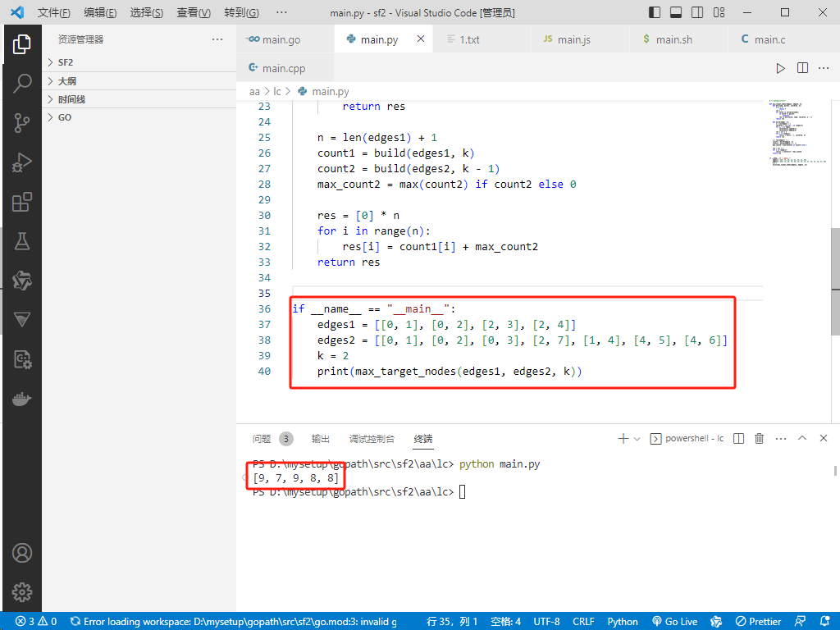
Task: Open the Run and Debug view
Action: (22, 162)
